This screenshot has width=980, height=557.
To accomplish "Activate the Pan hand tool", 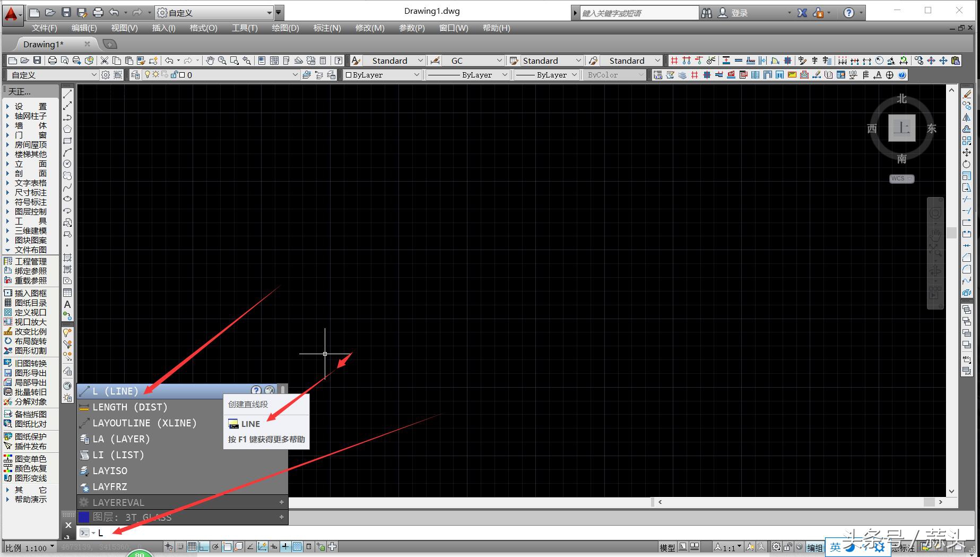I will [x=210, y=61].
